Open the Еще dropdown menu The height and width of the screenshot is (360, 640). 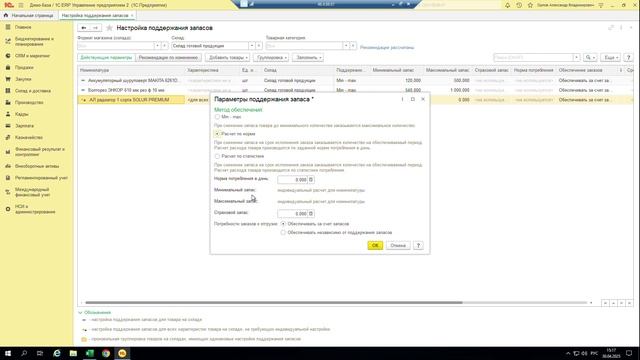[x=611, y=58]
